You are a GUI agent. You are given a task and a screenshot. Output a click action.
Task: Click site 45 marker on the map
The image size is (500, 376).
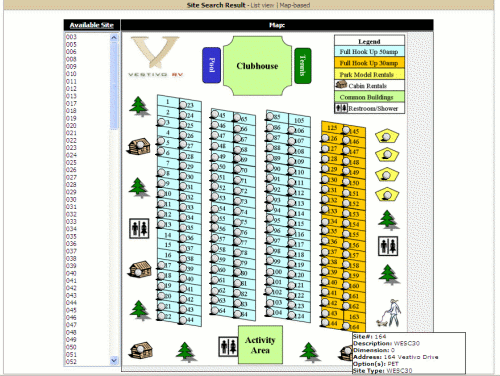[x=215, y=114]
